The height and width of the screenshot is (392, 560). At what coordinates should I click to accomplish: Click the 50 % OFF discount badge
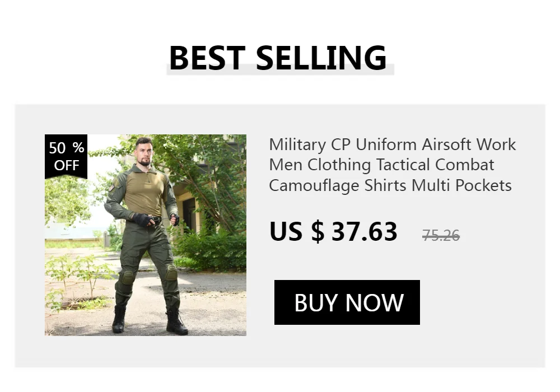pyautogui.click(x=66, y=156)
